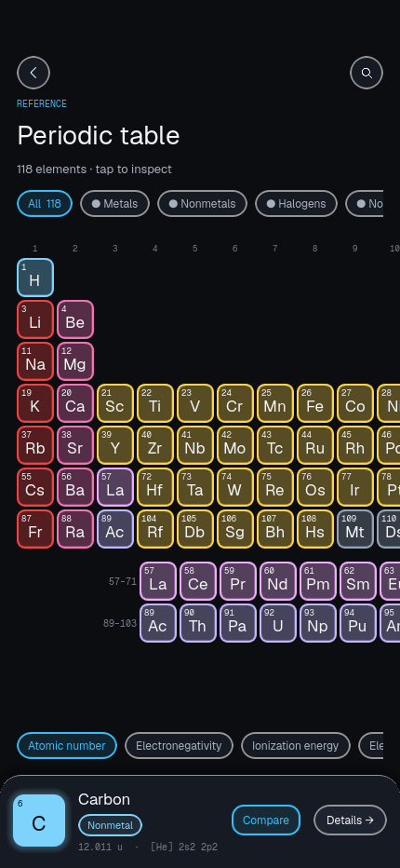Viewport: 400px width, 868px height.
Task: Inspect Barium (Ba) tile
Action: (x=75, y=487)
